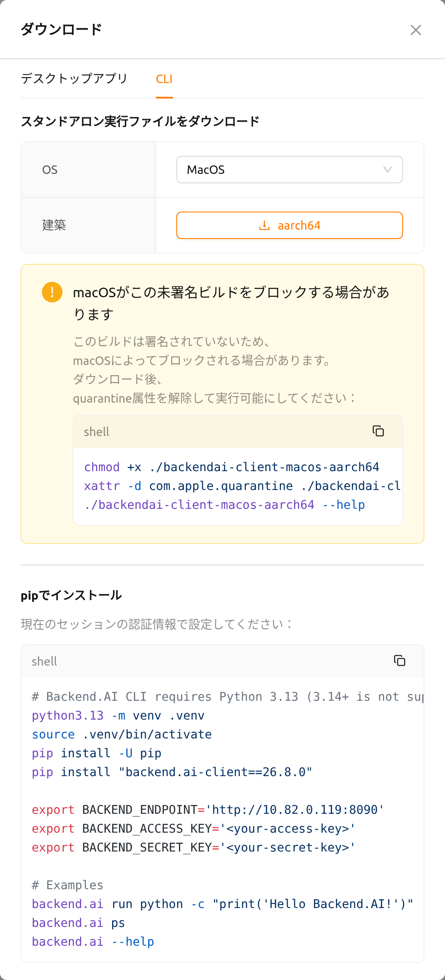
Task: Click the download arrow icon beside aarch64
Action: point(264,225)
